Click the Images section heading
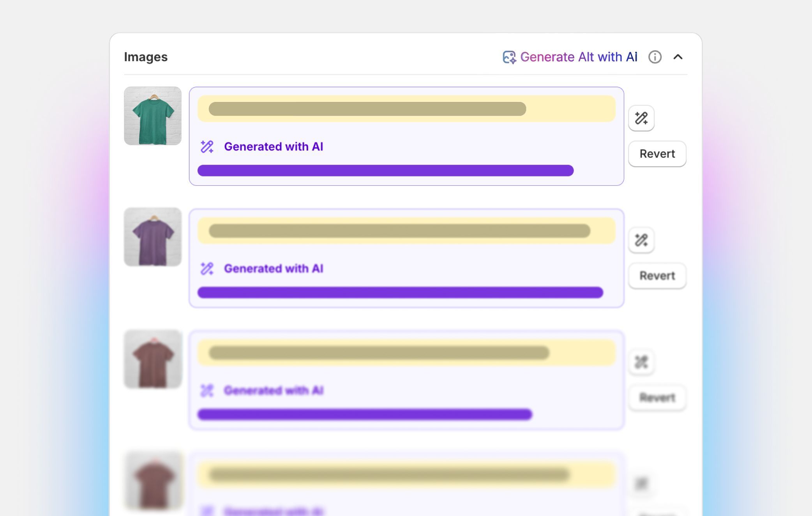 coord(146,57)
